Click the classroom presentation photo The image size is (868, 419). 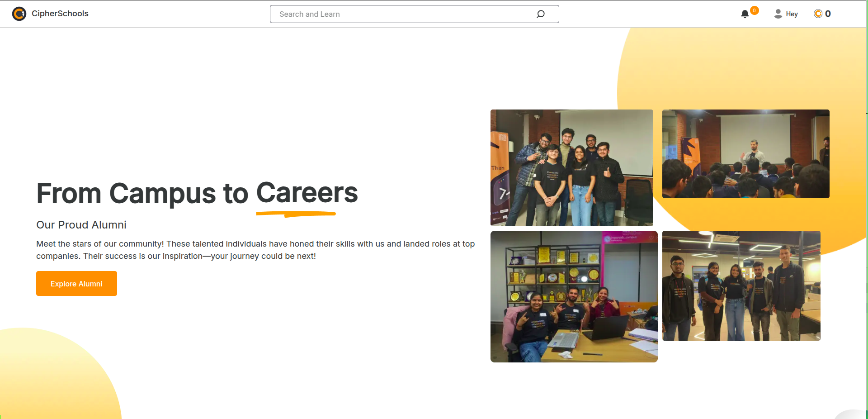745,154
